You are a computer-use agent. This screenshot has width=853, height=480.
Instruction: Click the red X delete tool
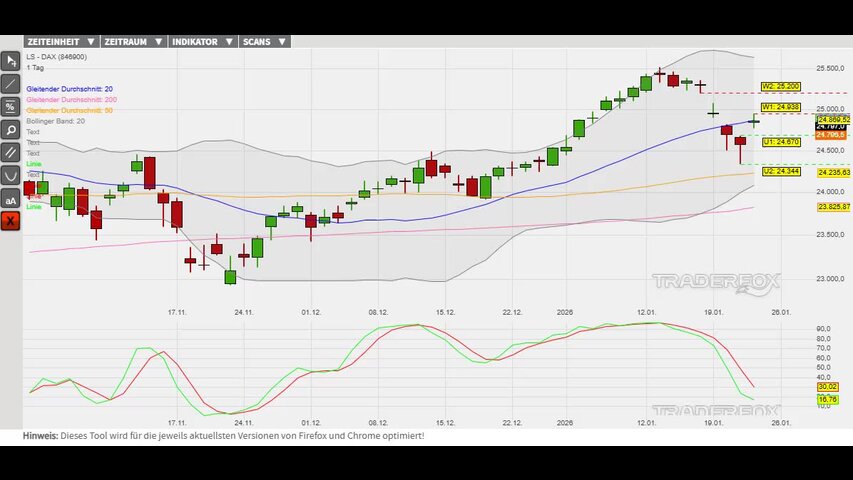(11, 221)
